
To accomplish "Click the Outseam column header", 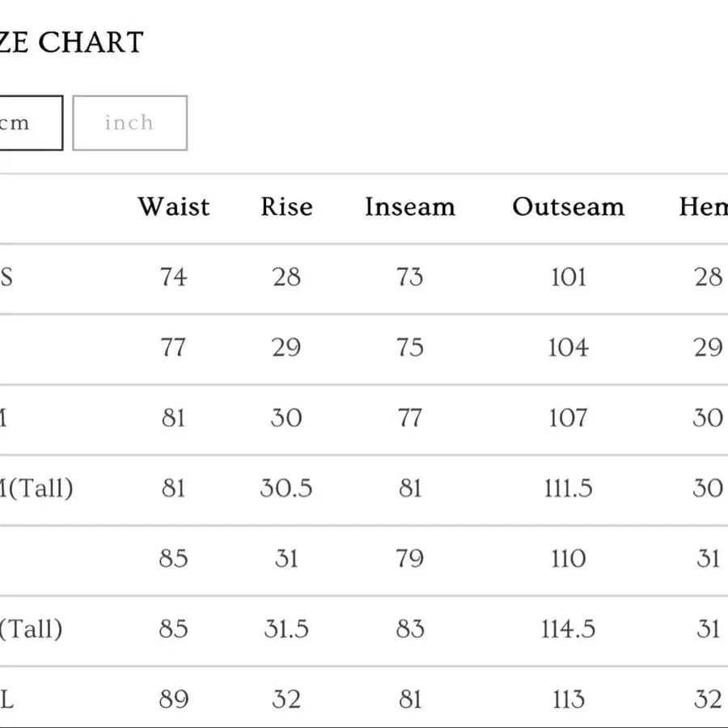I will [569, 206].
